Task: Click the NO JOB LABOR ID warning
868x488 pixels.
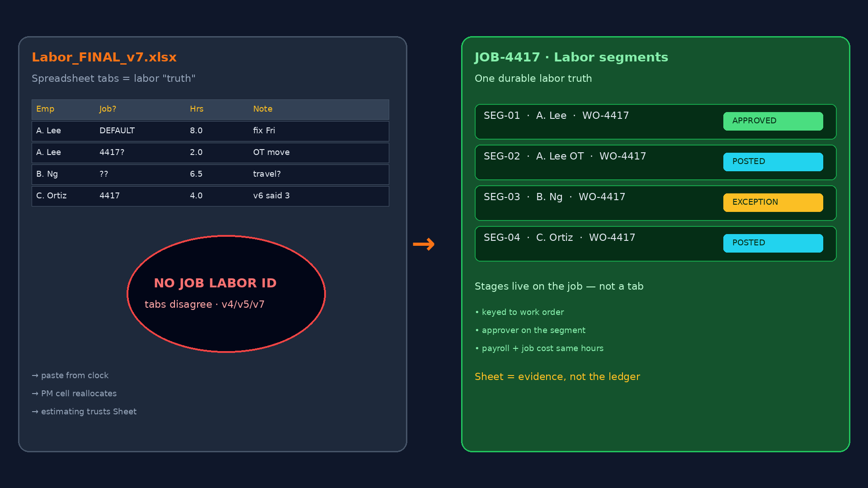Action: (215, 283)
